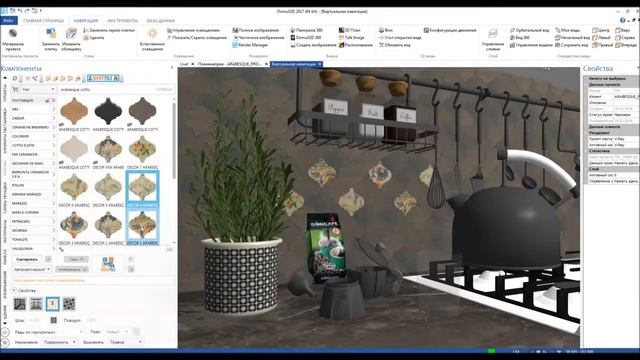Choose the highlighted third laying pattern icon
The width and height of the screenshot is (640, 360).
tap(52, 304)
